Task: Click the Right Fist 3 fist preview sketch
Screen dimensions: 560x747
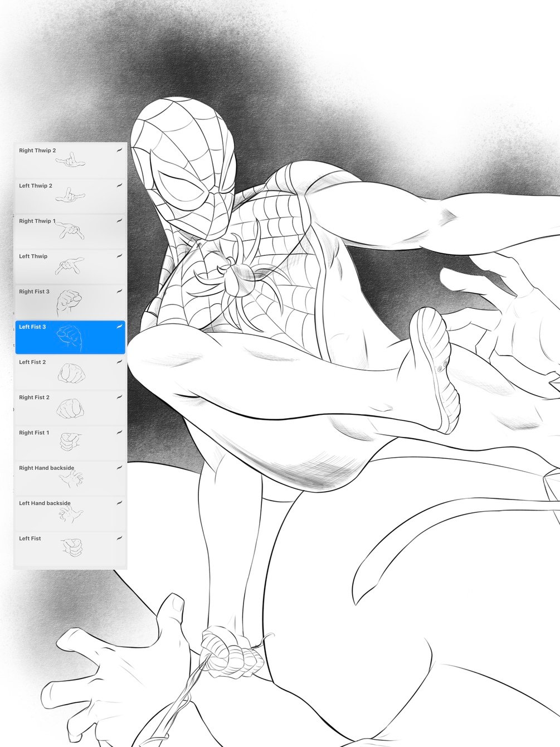Action: [69, 303]
